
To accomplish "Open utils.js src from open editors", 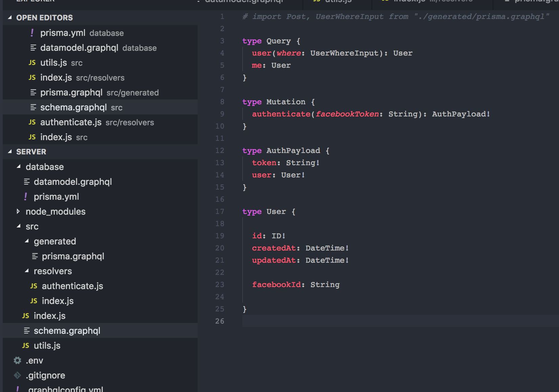I will tap(100, 63).
